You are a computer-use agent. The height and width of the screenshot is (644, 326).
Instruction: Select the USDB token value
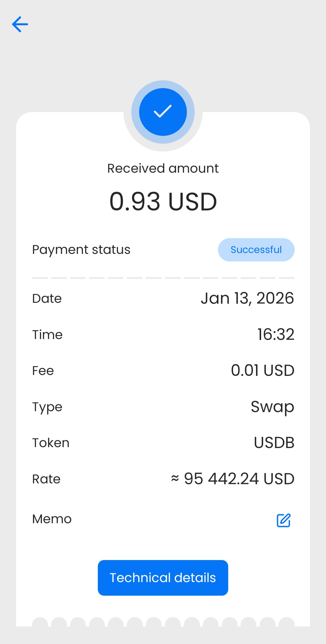pyautogui.click(x=274, y=443)
